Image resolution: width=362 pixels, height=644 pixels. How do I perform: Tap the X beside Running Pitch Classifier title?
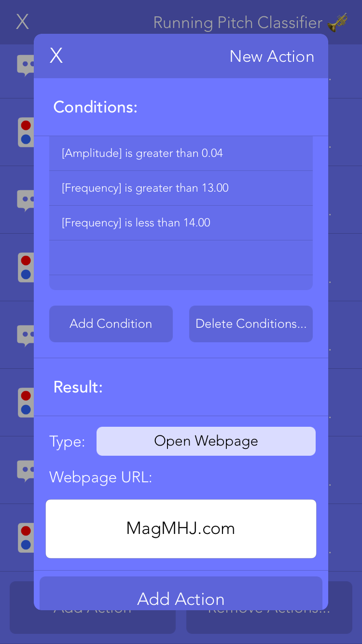point(22,22)
